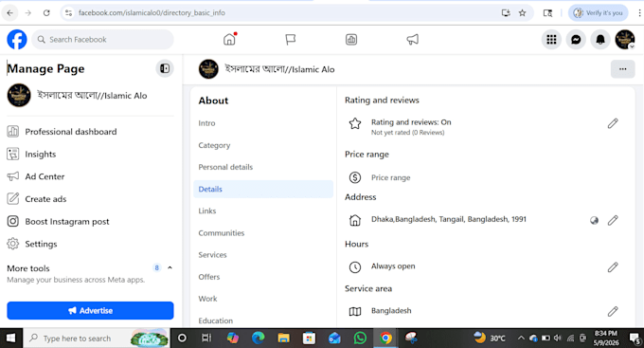Screen dimensions: 644x348
Task: Open the Facebook menu grid icon
Action: coord(551,40)
